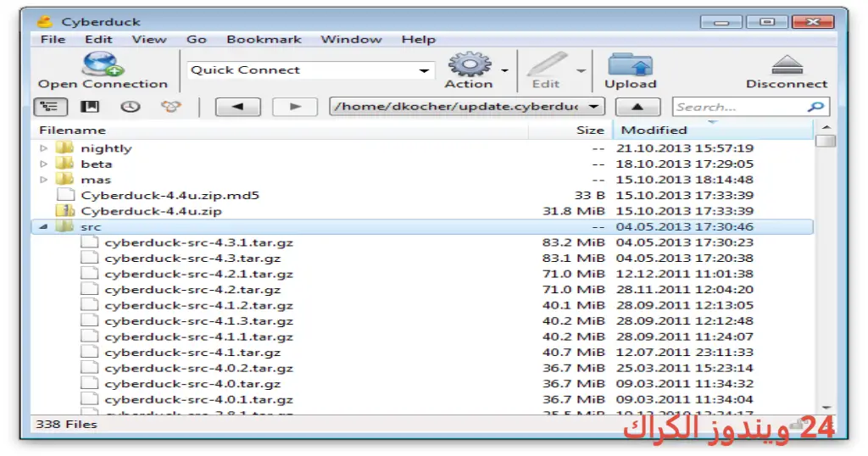Viewport: 868px width, 456px height.
Task: Select cyberduck-src-4.0.1.tar.gz file name
Action: tap(198, 399)
